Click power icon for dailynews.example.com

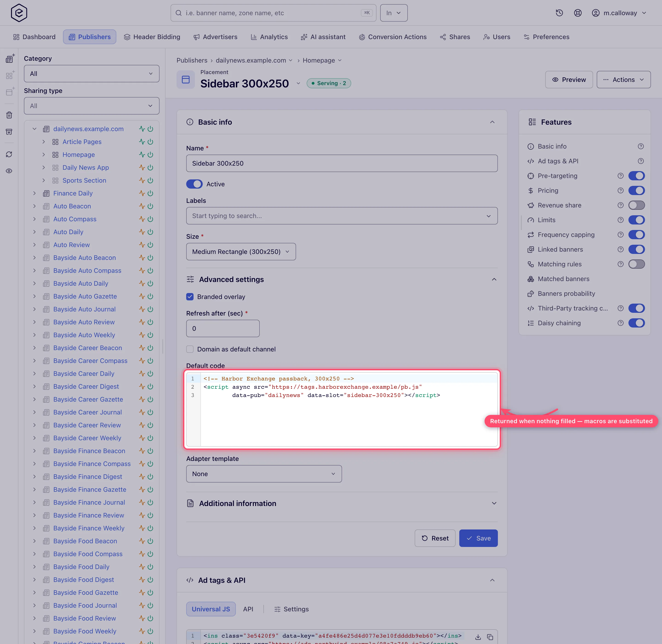[151, 129]
